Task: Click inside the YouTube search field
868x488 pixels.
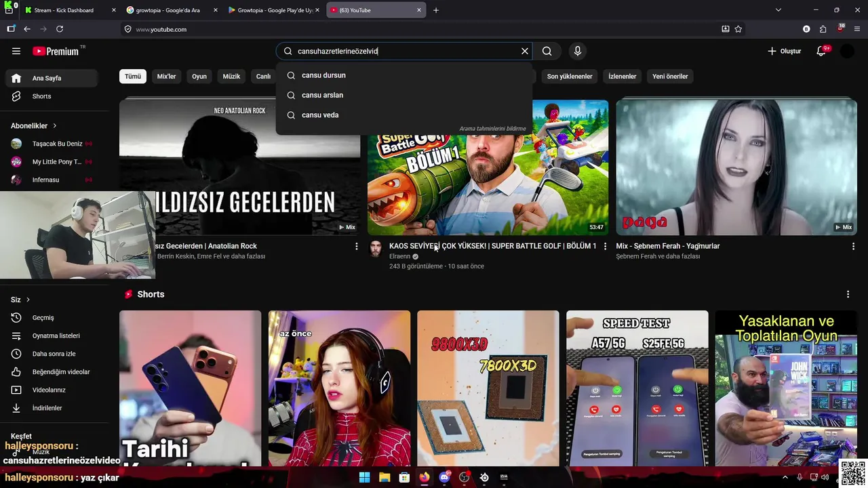Action: [x=406, y=51]
